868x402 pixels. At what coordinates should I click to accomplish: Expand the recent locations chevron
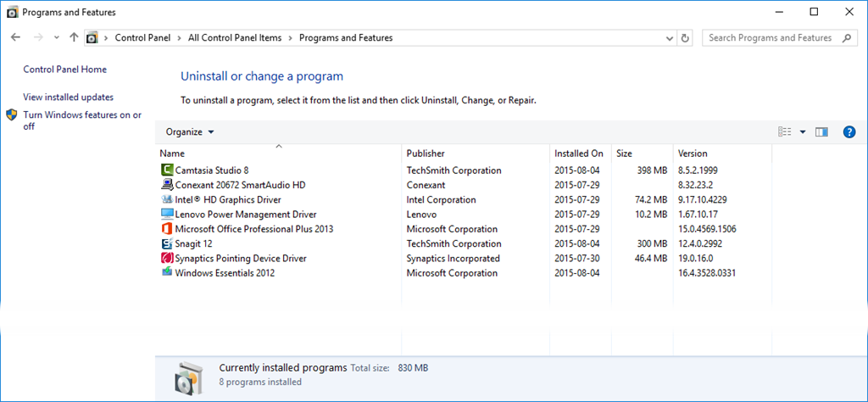(x=56, y=38)
